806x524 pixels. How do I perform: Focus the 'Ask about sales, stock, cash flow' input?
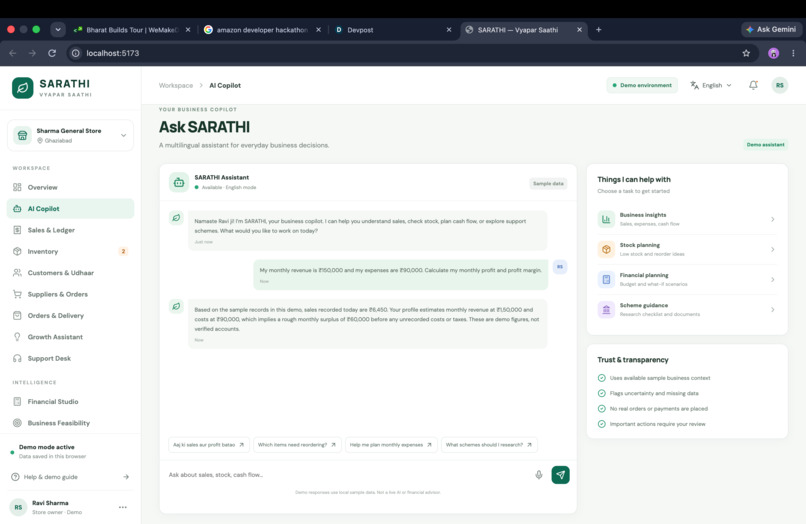(x=349, y=475)
